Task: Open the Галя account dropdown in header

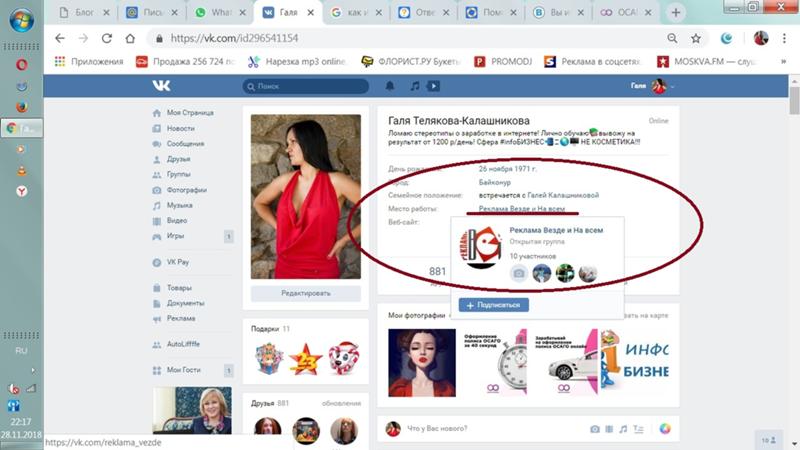Action: tap(653, 86)
